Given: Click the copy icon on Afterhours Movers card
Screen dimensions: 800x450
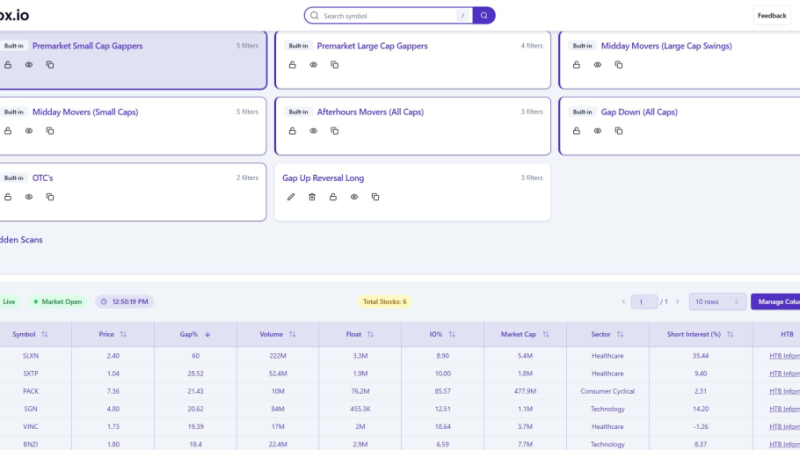Looking at the screenshot, I should coord(334,131).
